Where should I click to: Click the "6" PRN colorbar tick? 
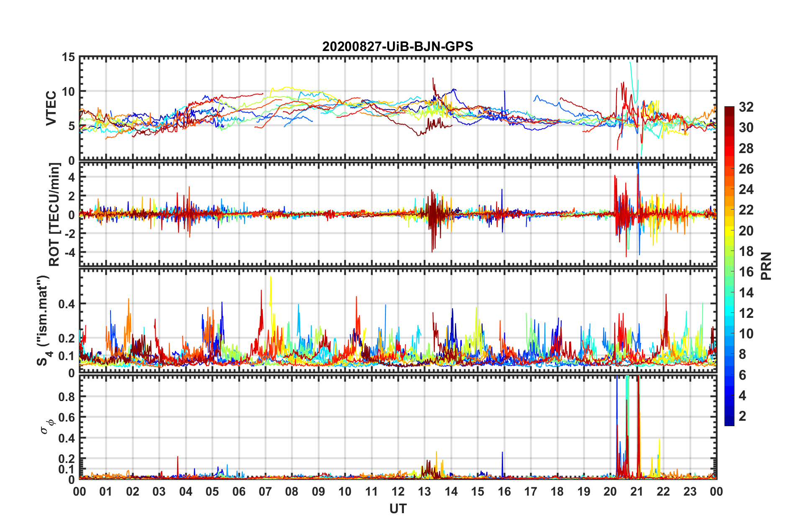(x=742, y=375)
